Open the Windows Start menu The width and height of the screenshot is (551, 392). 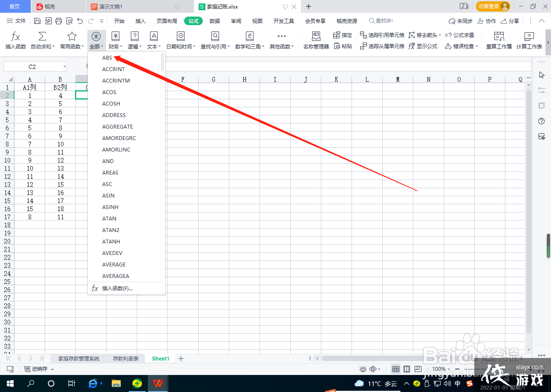10,383
